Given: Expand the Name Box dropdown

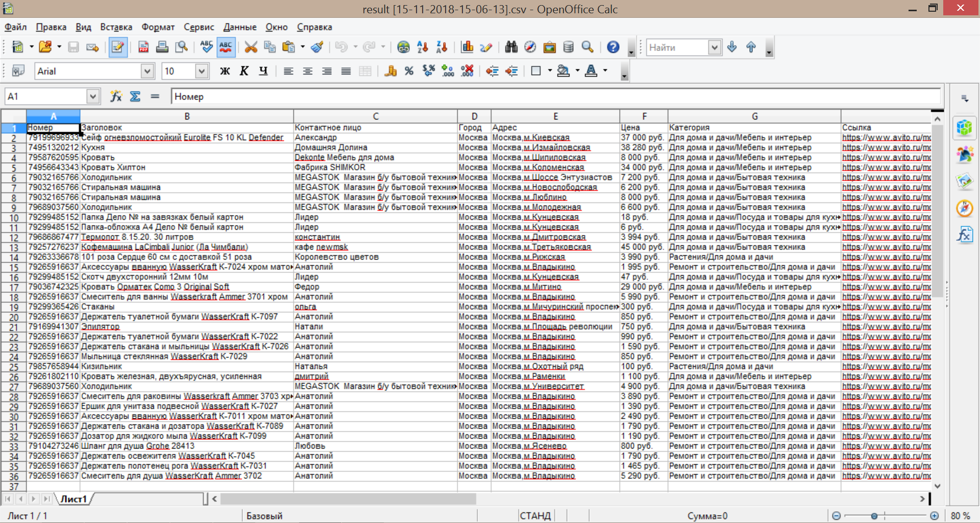Looking at the screenshot, I should [x=92, y=96].
